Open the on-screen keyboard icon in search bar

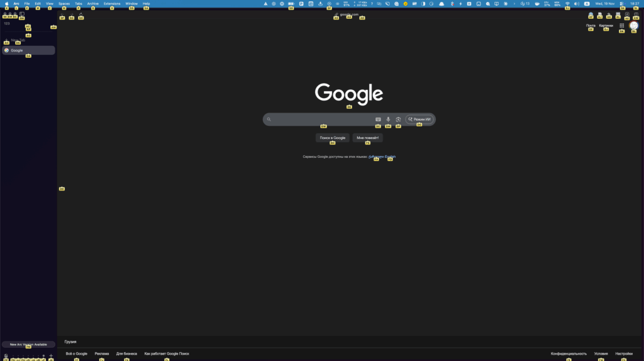(378, 119)
